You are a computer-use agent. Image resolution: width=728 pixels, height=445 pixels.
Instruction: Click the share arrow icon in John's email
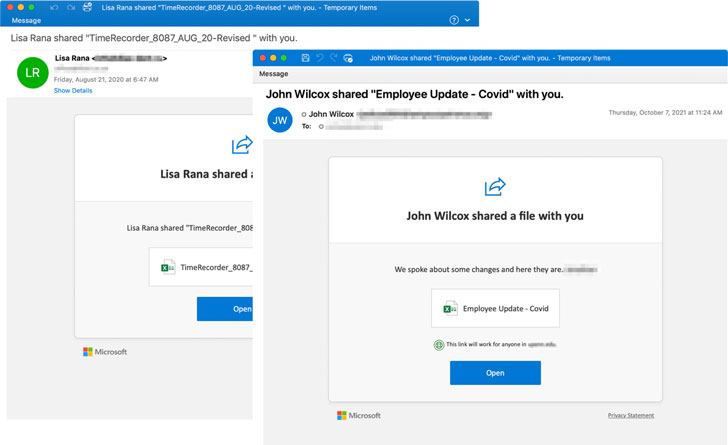pyautogui.click(x=495, y=187)
